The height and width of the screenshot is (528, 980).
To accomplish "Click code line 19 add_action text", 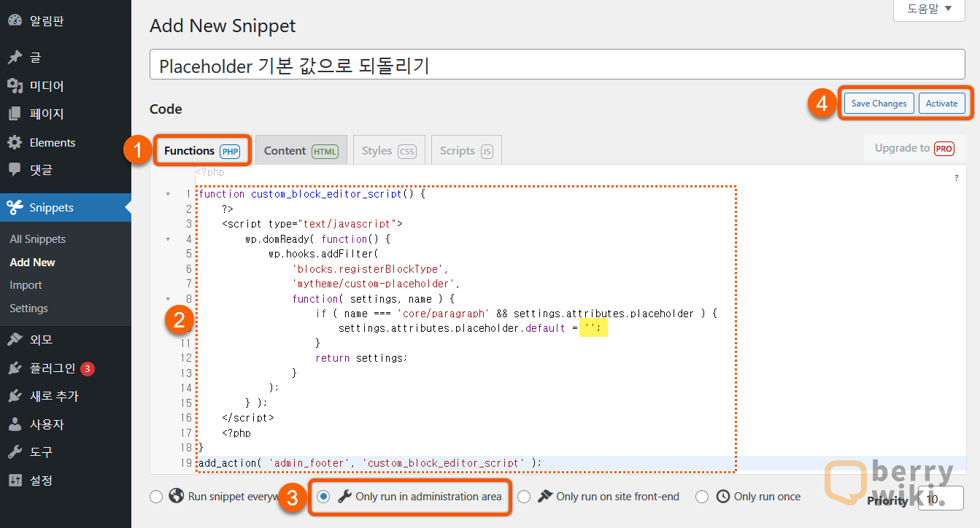I will click(371, 462).
